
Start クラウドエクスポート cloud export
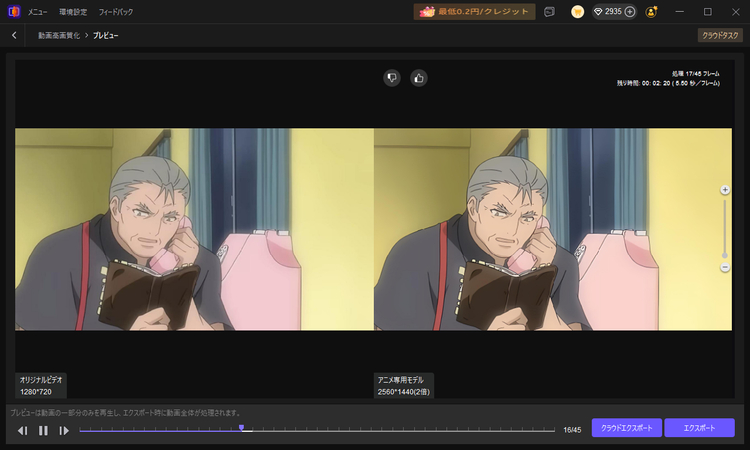click(627, 428)
